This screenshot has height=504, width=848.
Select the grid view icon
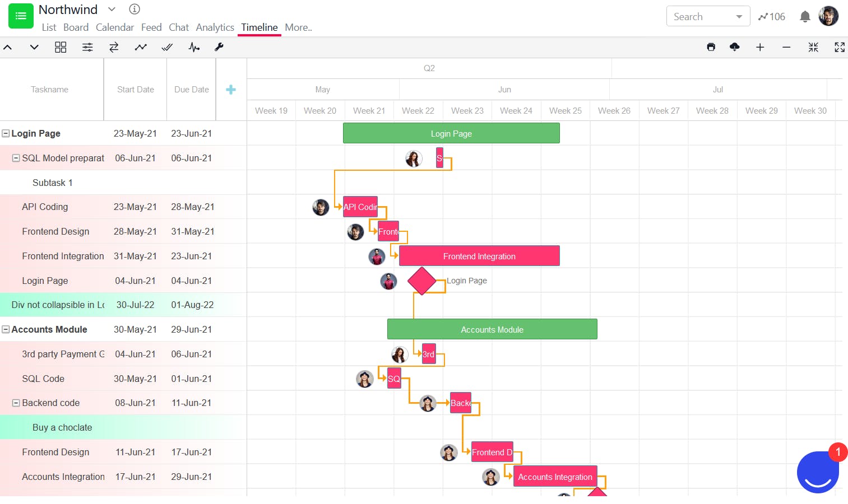pyautogui.click(x=61, y=47)
